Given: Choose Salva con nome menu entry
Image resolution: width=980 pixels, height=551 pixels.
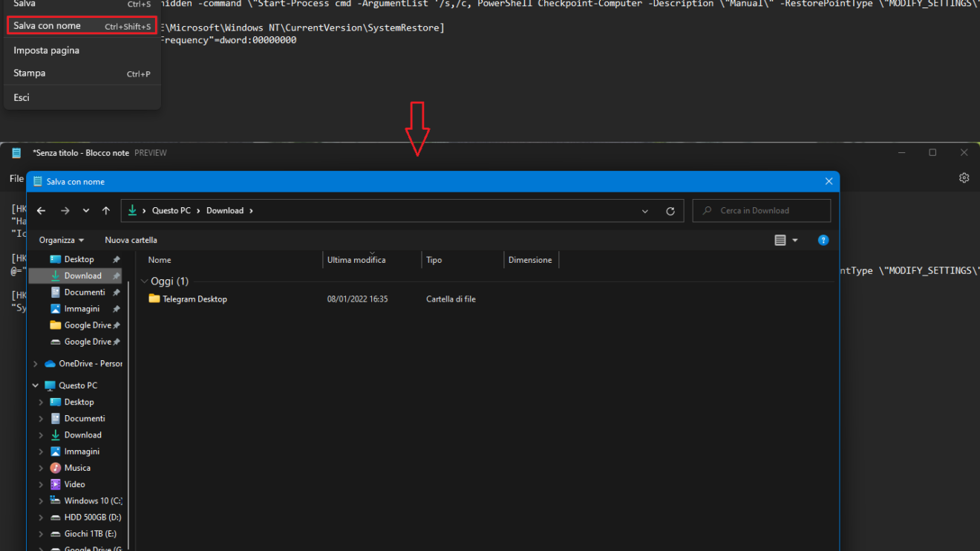Looking at the screenshot, I should click(x=47, y=26).
